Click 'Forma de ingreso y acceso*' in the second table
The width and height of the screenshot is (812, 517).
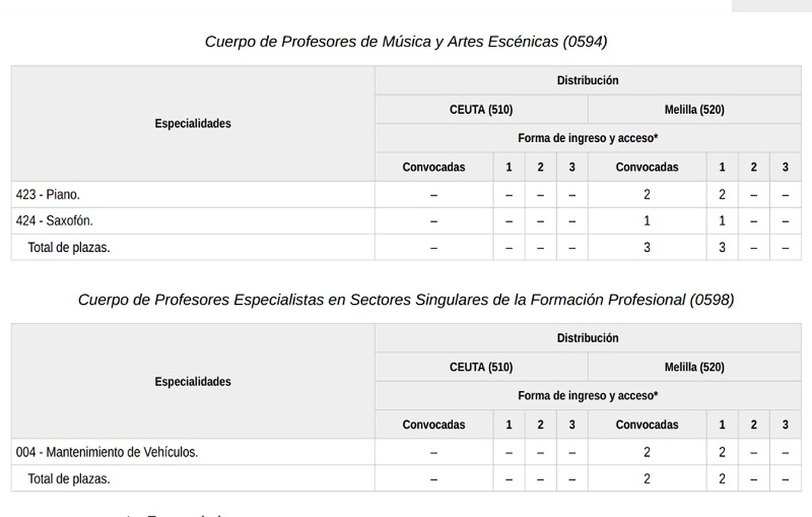(x=587, y=396)
